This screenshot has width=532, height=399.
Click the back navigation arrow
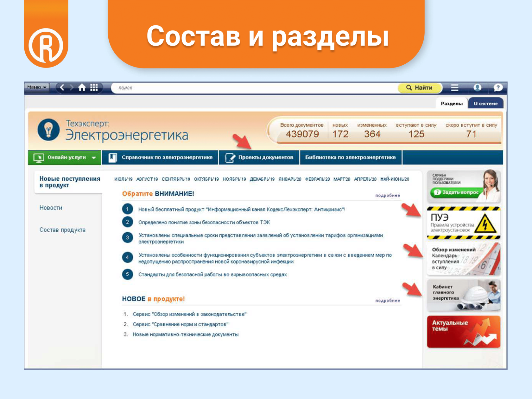pos(62,87)
